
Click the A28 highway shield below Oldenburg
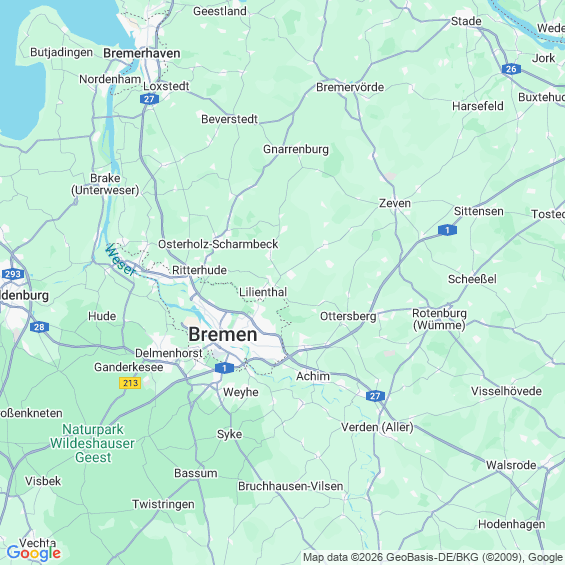[x=39, y=327]
